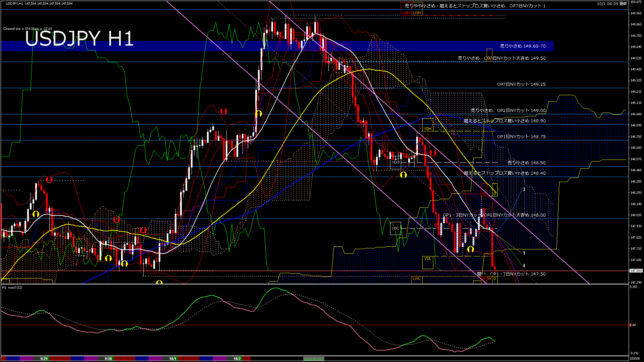Click the 10/1 date tab on timeline
The width and height of the screenshot is (644, 362).
[x=173, y=359]
